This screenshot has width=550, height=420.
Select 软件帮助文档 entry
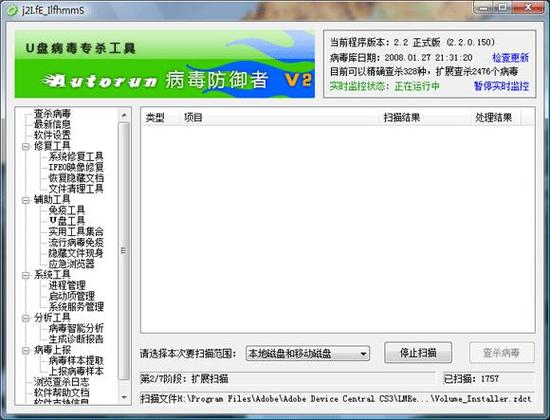61,392
